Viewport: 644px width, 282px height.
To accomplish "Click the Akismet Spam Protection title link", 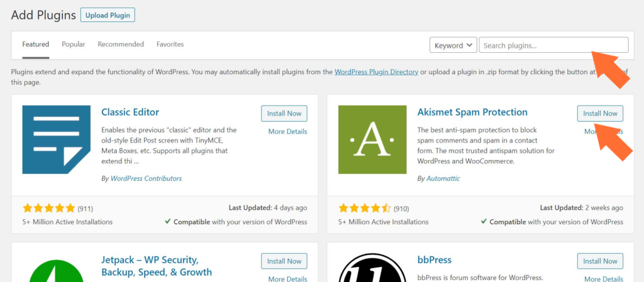I will (472, 112).
